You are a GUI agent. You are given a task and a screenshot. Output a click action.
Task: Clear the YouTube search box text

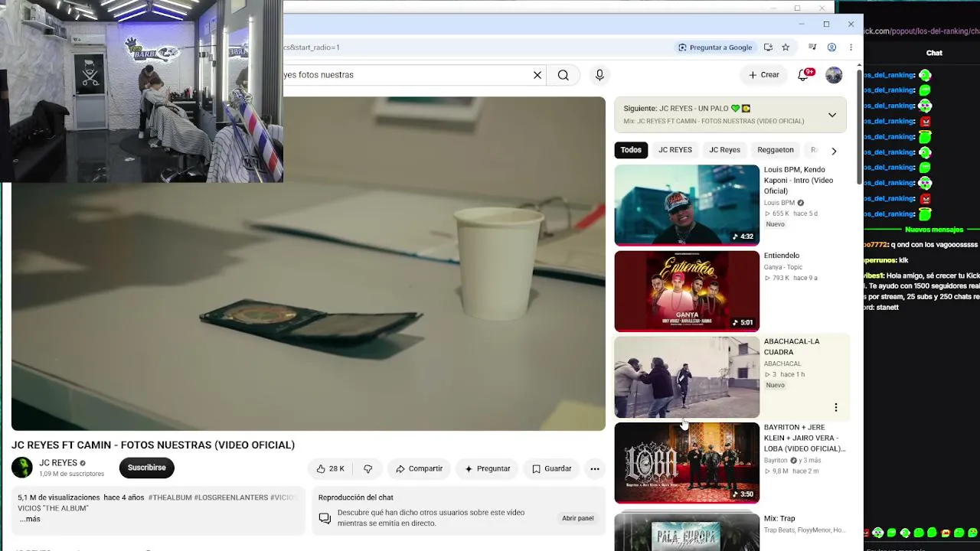pyautogui.click(x=537, y=75)
